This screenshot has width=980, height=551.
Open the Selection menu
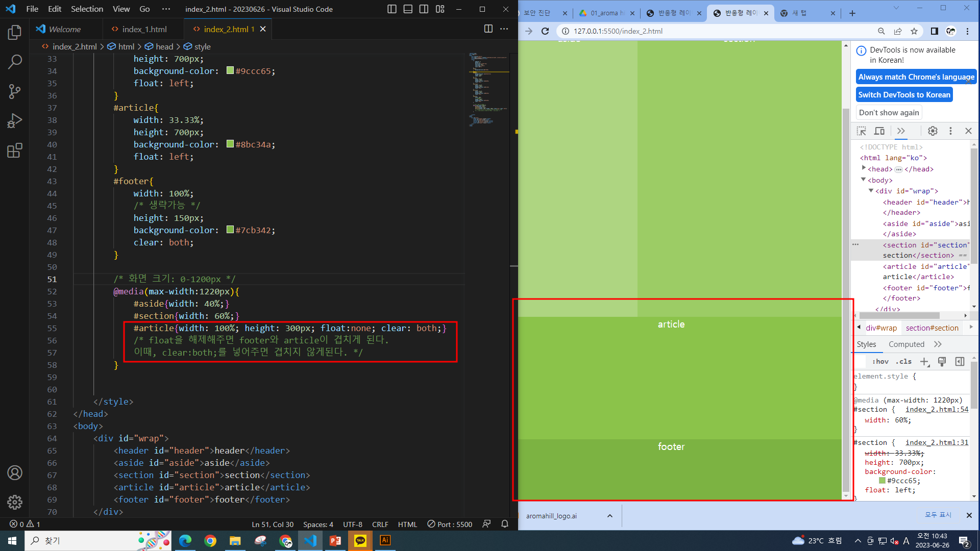point(87,9)
